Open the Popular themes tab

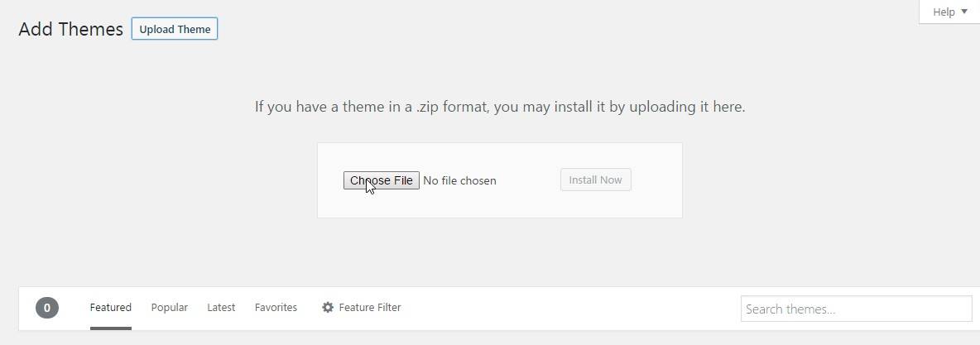coord(170,308)
